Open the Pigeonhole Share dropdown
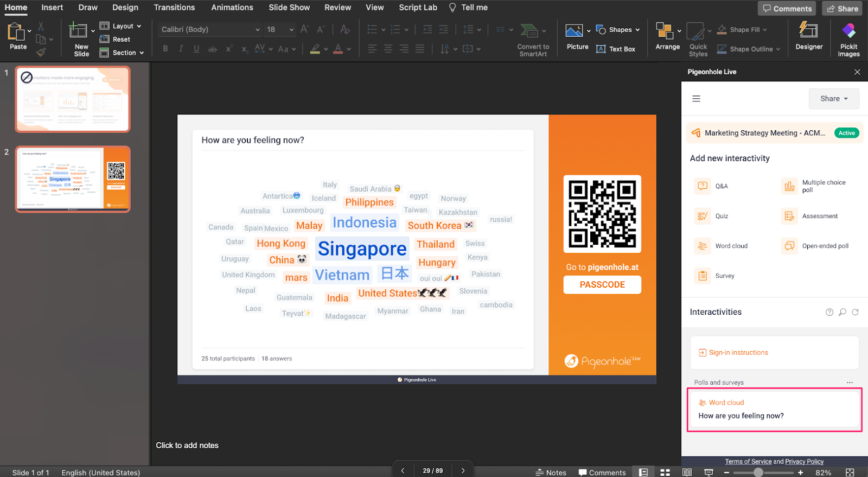868x477 pixels. point(833,99)
